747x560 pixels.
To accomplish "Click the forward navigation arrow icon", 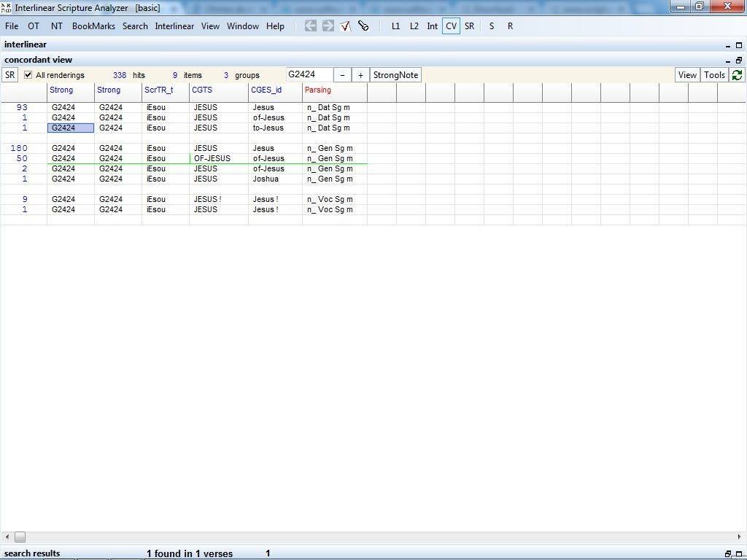I will click(x=327, y=26).
